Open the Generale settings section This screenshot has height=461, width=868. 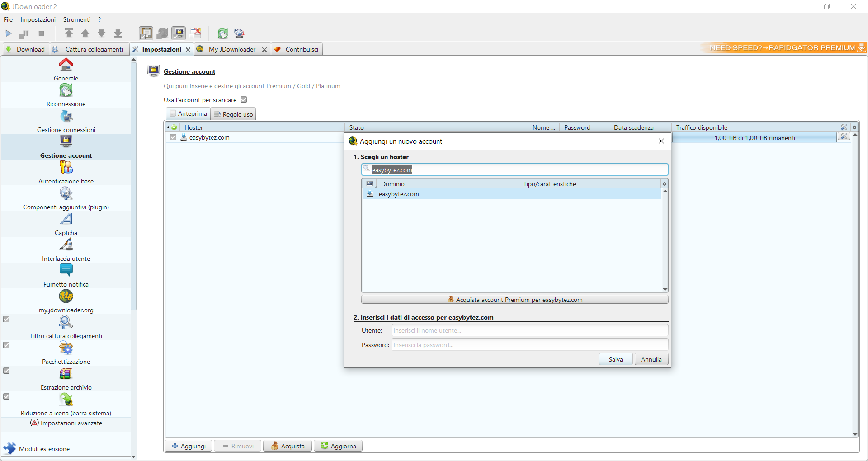[66, 70]
